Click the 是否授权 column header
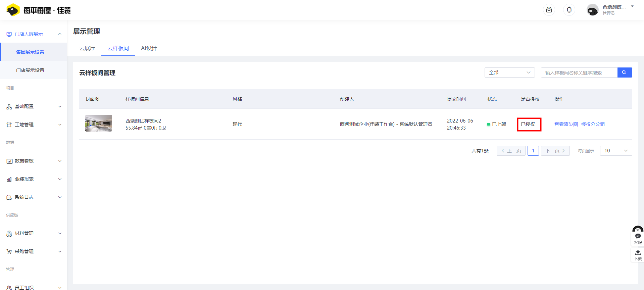Image resolution: width=644 pixels, height=290 pixels. 530,99
